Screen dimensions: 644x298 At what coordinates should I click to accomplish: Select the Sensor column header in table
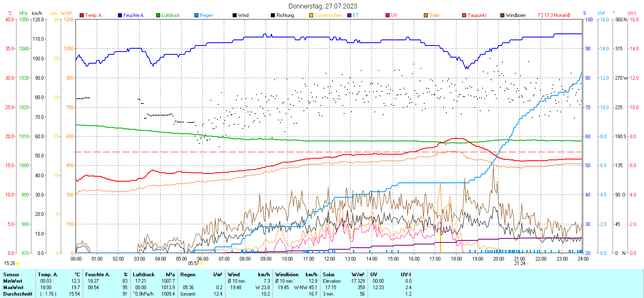[11, 275]
